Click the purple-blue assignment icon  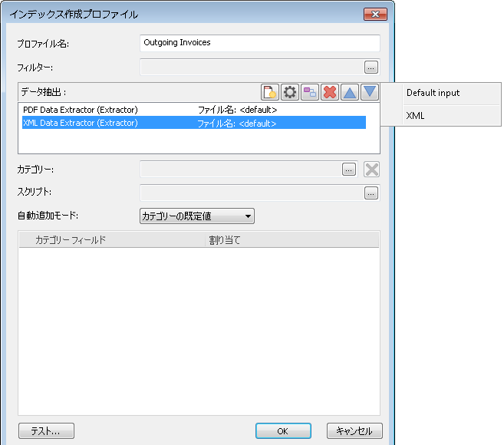pos(310,92)
